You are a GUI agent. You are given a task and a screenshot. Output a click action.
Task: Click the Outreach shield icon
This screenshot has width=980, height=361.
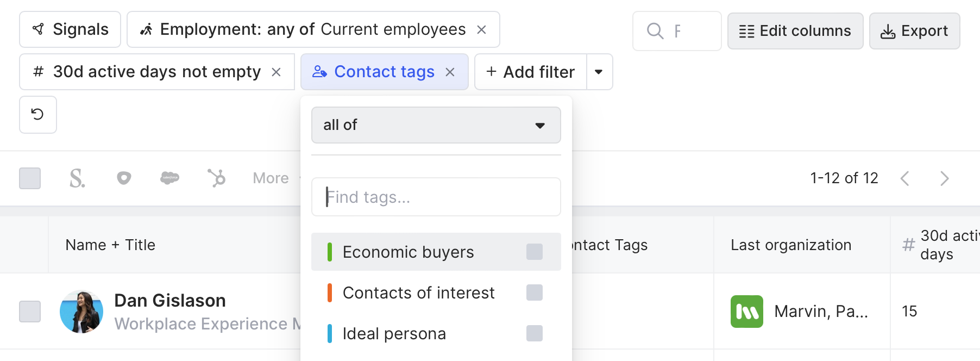124,178
